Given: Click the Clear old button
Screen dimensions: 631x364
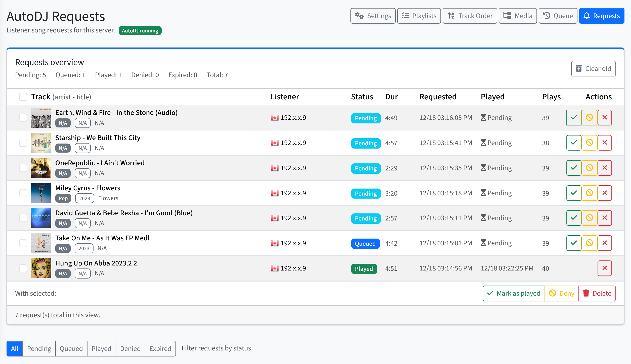Looking at the screenshot, I should click(593, 69).
